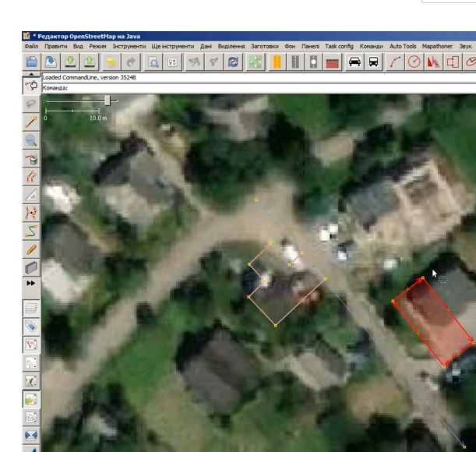Apply the red brick building preset

point(332,62)
